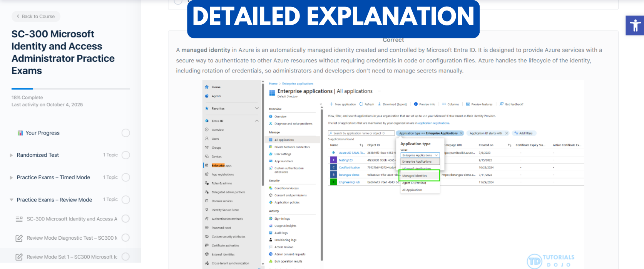The image size is (644, 269).
Task: Toggle the Your Progress completion circle
Action: (x=125, y=133)
